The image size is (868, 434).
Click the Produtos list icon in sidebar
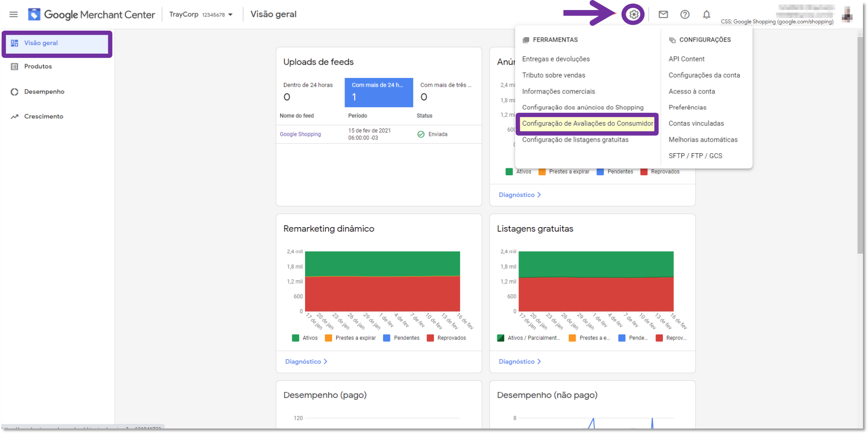point(15,67)
